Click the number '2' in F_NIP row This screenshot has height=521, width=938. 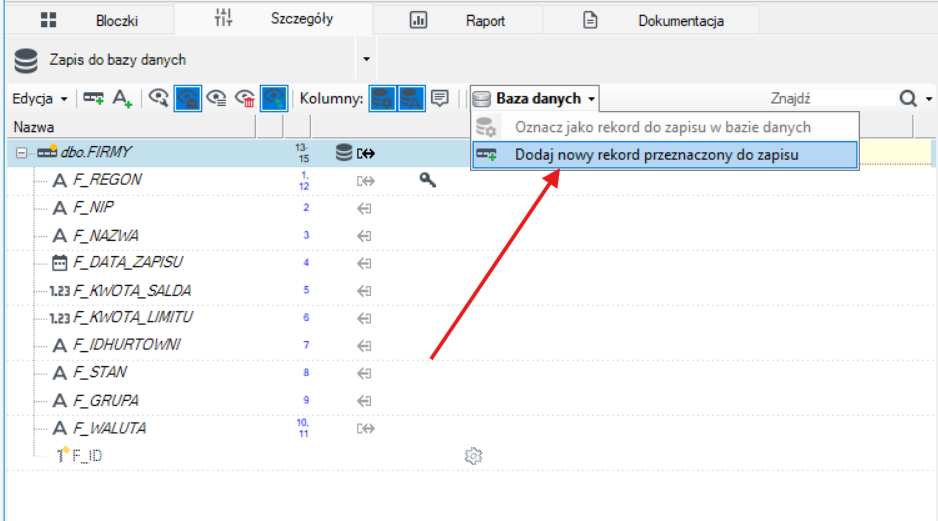tap(306, 208)
